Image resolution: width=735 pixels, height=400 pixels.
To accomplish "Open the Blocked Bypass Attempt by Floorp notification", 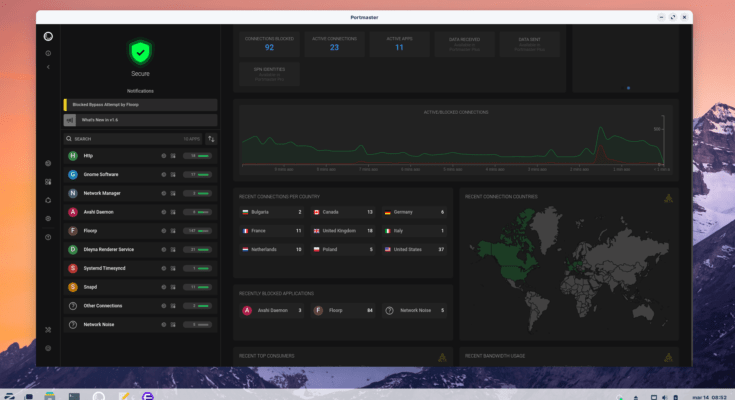I will [x=140, y=104].
